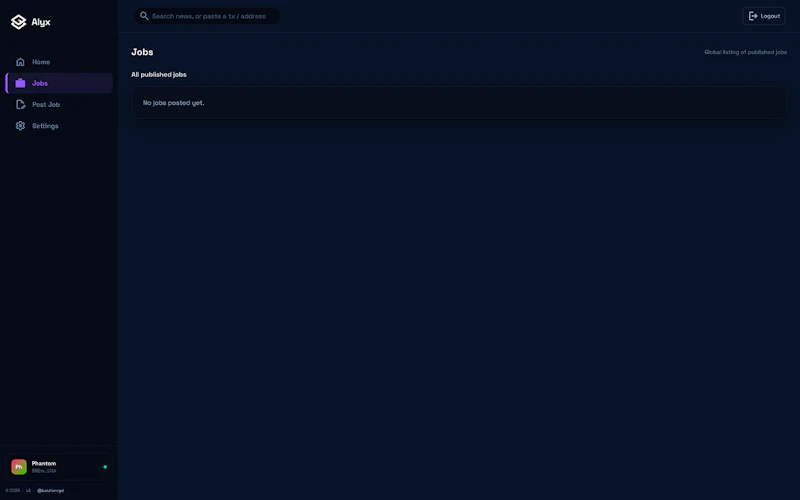Click the handle link in the footer

(51, 491)
